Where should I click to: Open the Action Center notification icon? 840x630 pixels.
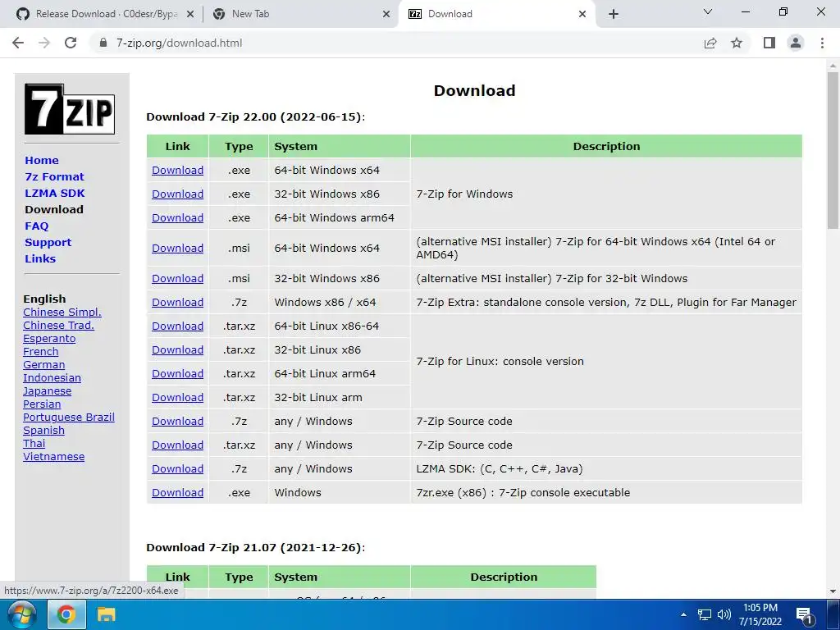click(x=804, y=615)
